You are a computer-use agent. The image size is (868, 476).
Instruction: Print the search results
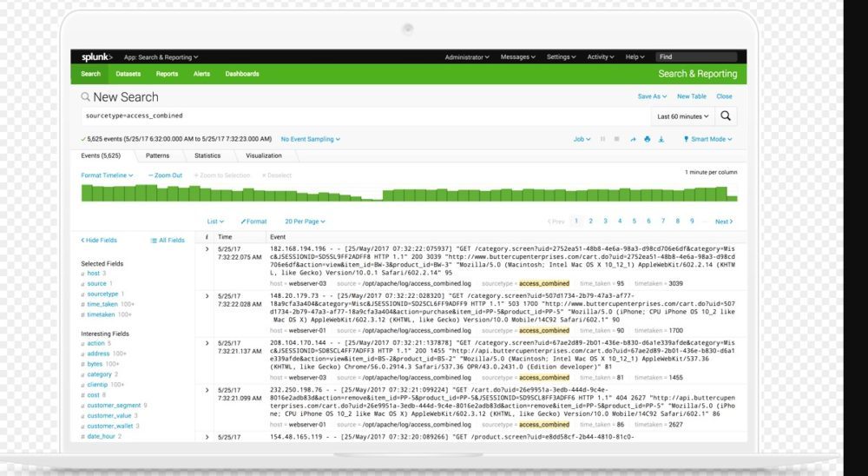(647, 139)
